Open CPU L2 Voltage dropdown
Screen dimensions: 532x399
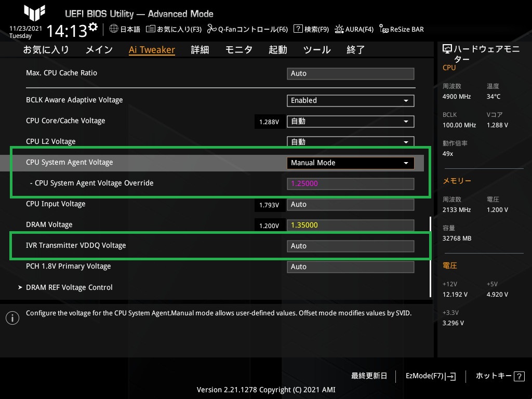[351, 141]
